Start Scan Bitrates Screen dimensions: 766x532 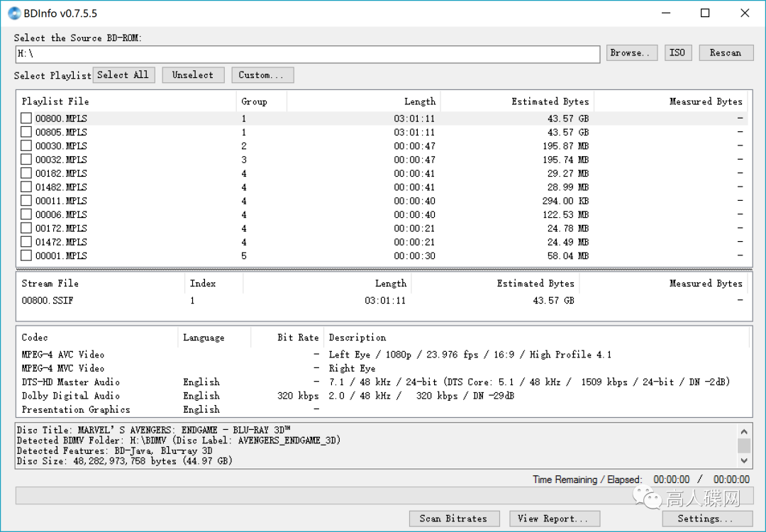455,519
